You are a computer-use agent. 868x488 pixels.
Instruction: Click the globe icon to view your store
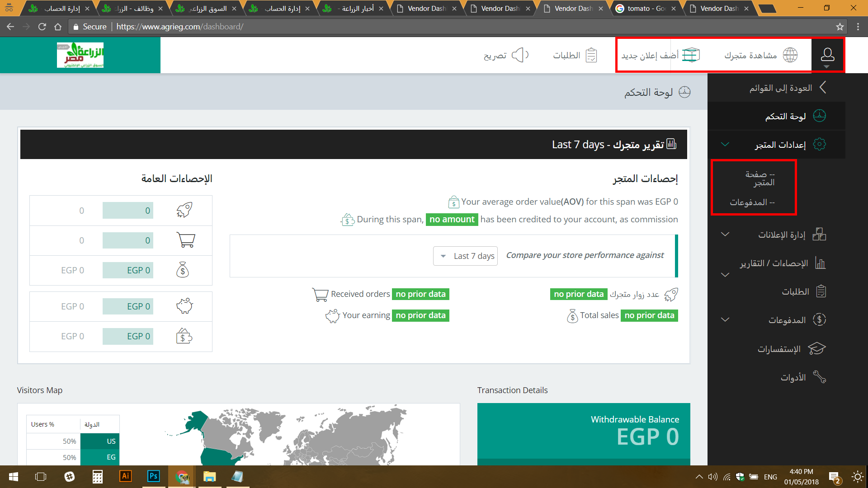[790, 55]
